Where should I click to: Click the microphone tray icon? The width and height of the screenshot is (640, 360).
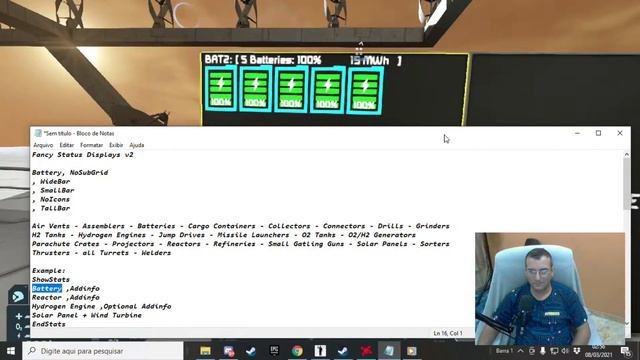point(543,351)
